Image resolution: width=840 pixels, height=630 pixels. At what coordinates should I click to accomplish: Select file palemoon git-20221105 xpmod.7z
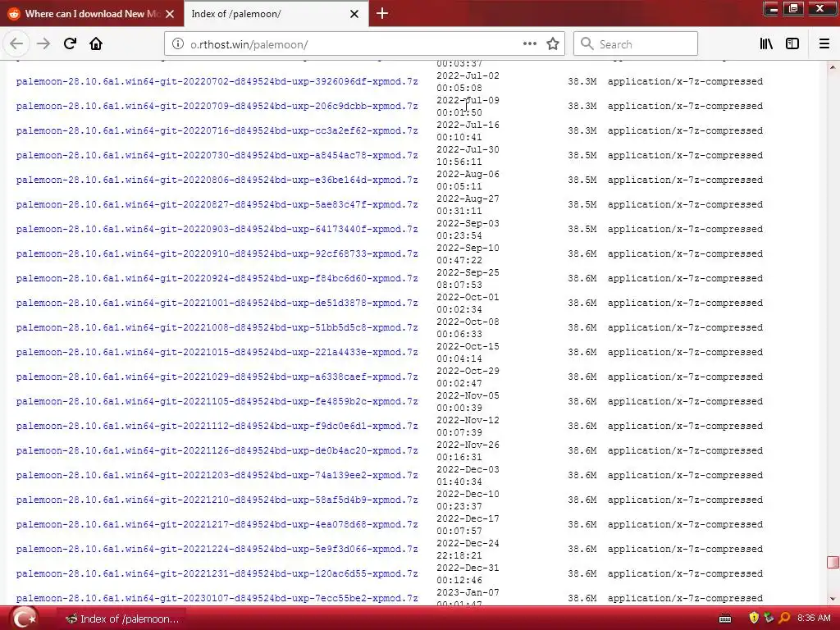(217, 402)
